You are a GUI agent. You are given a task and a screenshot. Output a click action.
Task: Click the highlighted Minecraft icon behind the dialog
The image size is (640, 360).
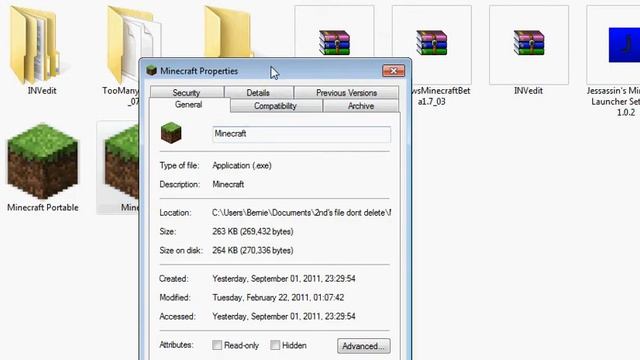tap(122, 161)
